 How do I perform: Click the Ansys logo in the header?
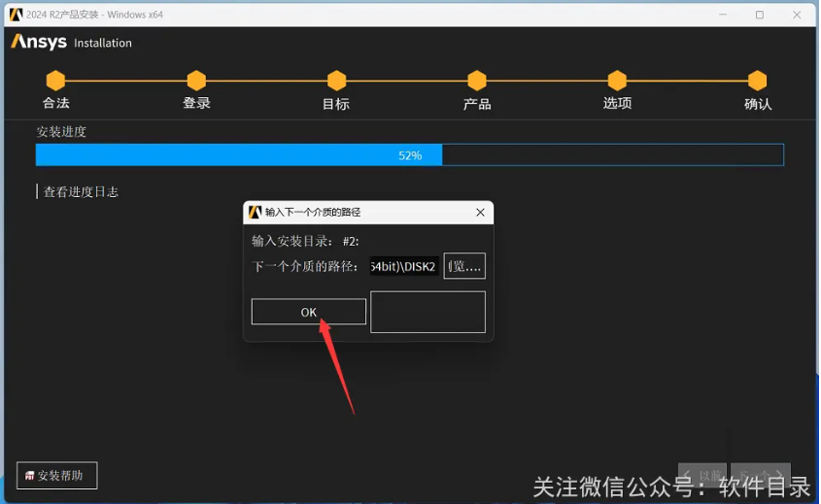click(x=39, y=43)
